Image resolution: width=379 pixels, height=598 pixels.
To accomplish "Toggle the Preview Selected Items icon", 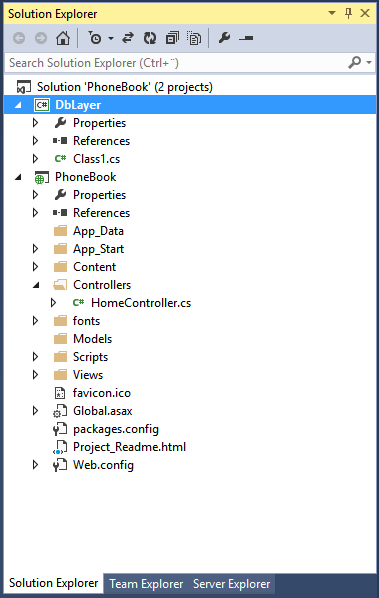I will (246, 38).
